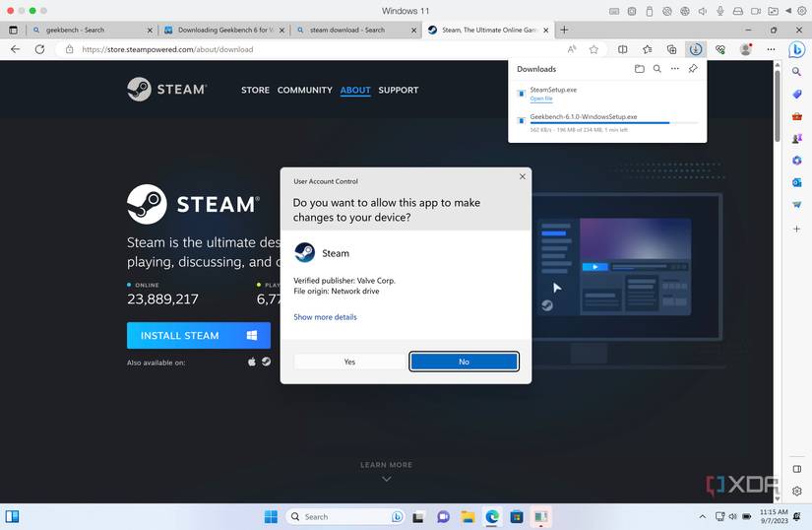Open split screen icon in toolbar

coord(622,49)
